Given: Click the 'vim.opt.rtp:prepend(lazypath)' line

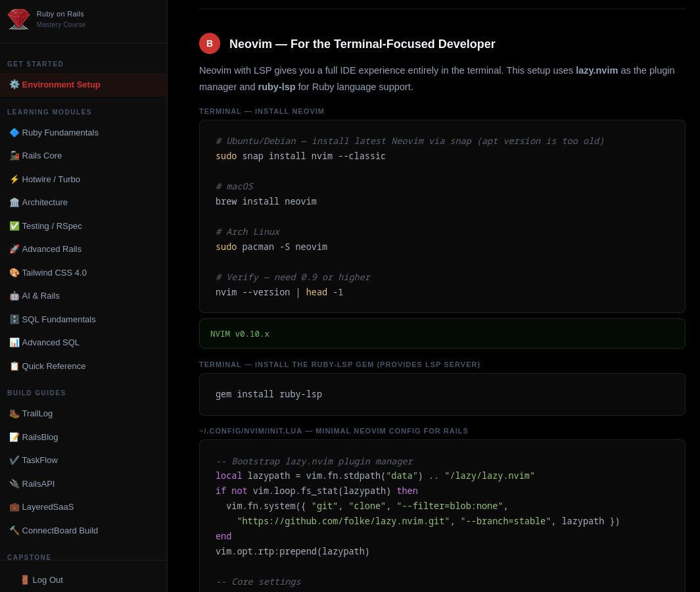Looking at the screenshot, I should coord(292,551).
